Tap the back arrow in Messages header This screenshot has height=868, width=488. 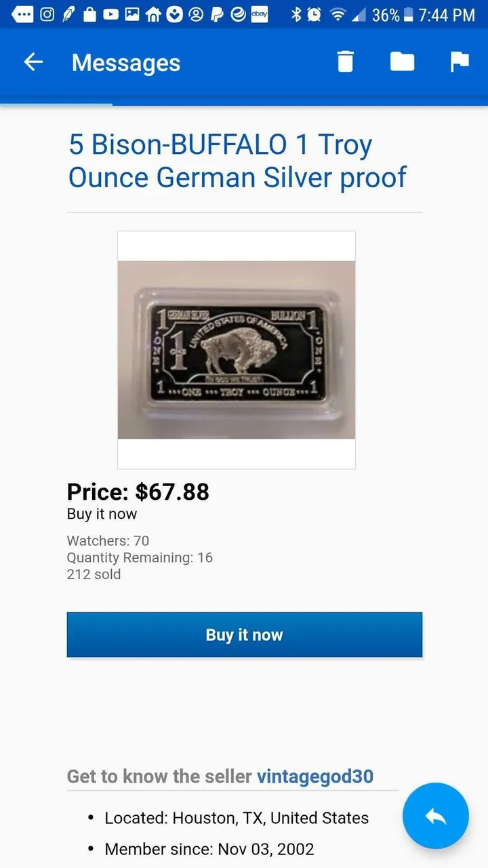coord(33,62)
